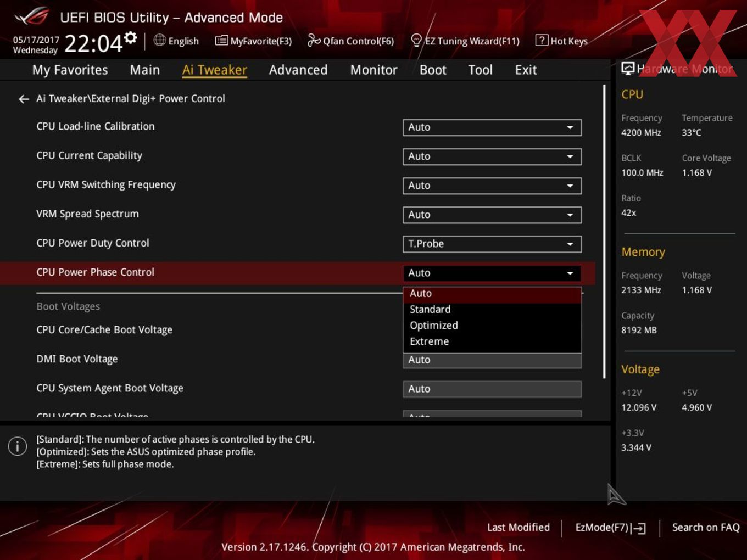This screenshot has width=747, height=560.
Task: Click the 22:04 clock display
Action: (x=93, y=43)
